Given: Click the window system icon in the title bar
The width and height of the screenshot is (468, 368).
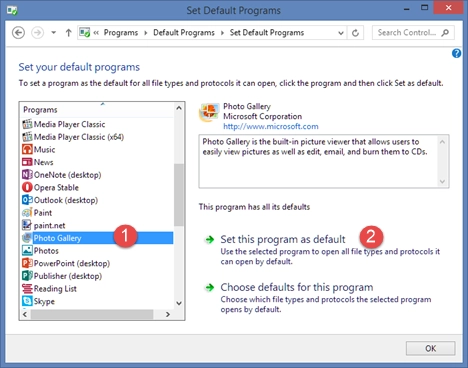Looking at the screenshot, I should pos(12,10).
